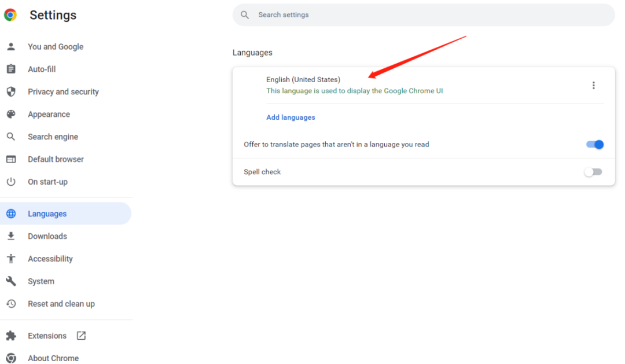This screenshot has height=364, width=625.
Task: Click the System wrench icon
Action: coord(12,281)
